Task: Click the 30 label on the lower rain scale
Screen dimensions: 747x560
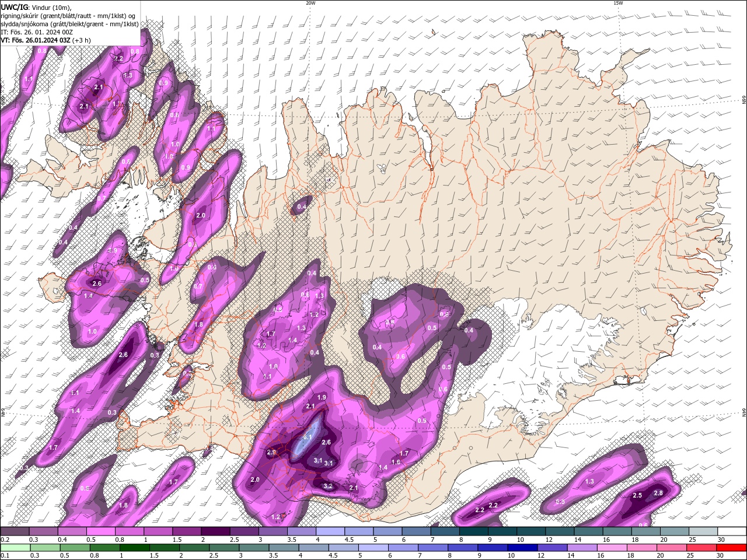Action: click(x=721, y=555)
